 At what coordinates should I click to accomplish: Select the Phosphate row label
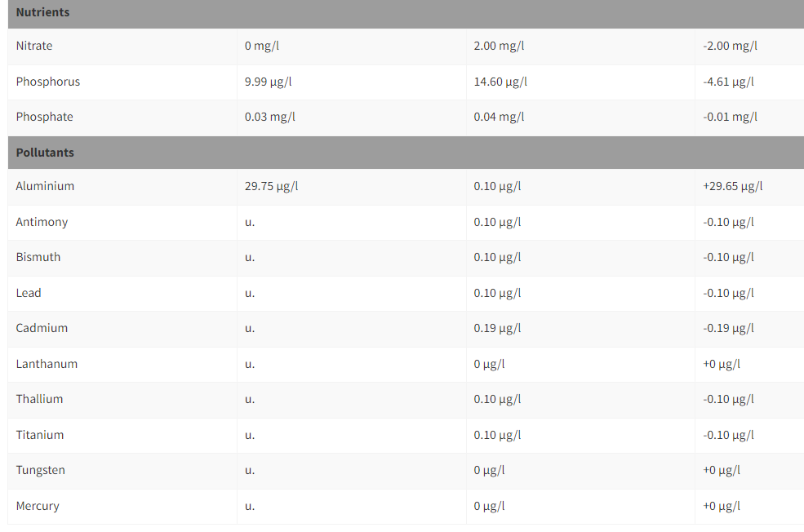click(x=45, y=117)
